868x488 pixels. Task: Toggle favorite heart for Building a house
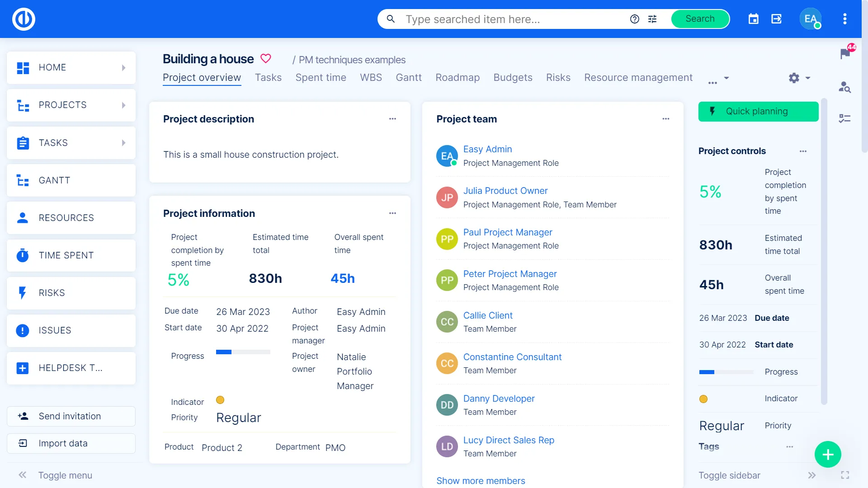coord(266,59)
